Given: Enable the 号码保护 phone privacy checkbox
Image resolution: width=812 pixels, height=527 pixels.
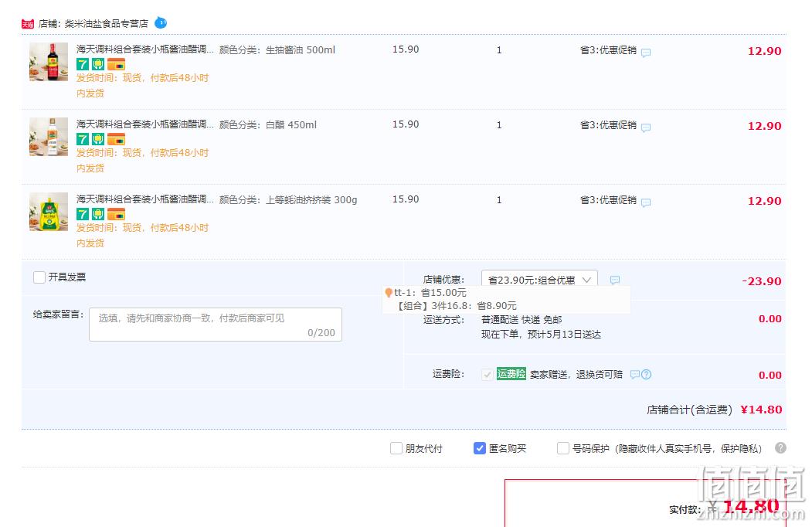Looking at the screenshot, I should (563, 448).
